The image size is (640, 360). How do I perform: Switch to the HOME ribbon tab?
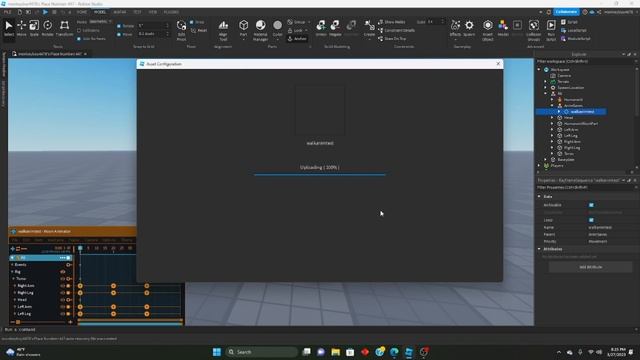[82, 12]
